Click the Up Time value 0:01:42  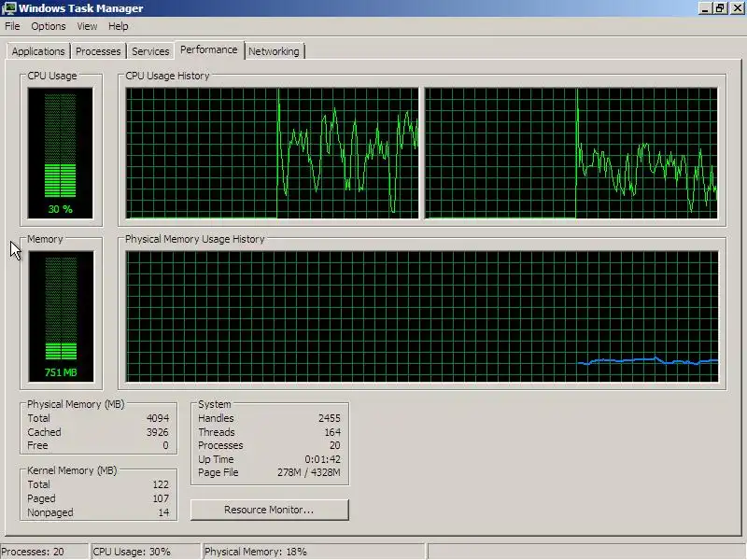pyautogui.click(x=322, y=459)
